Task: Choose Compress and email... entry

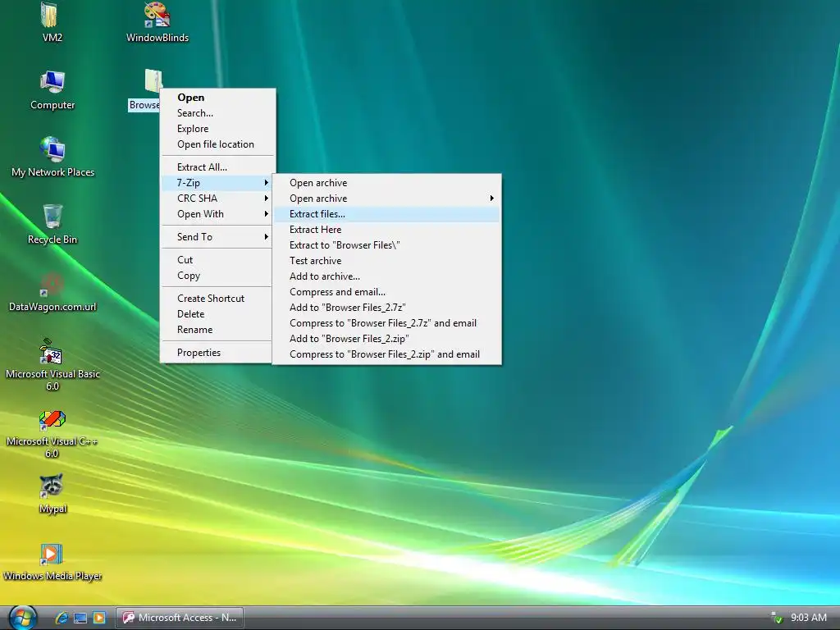Action: coord(387,291)
